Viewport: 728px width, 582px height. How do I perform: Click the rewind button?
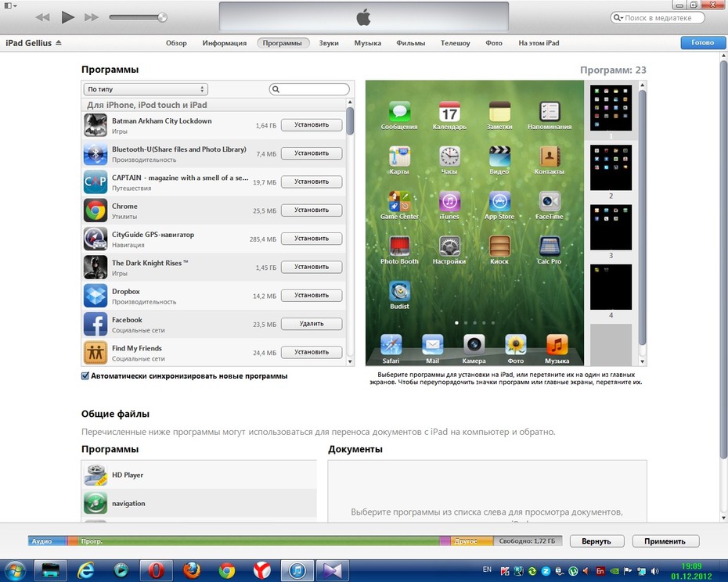click(x=43, y=18)
